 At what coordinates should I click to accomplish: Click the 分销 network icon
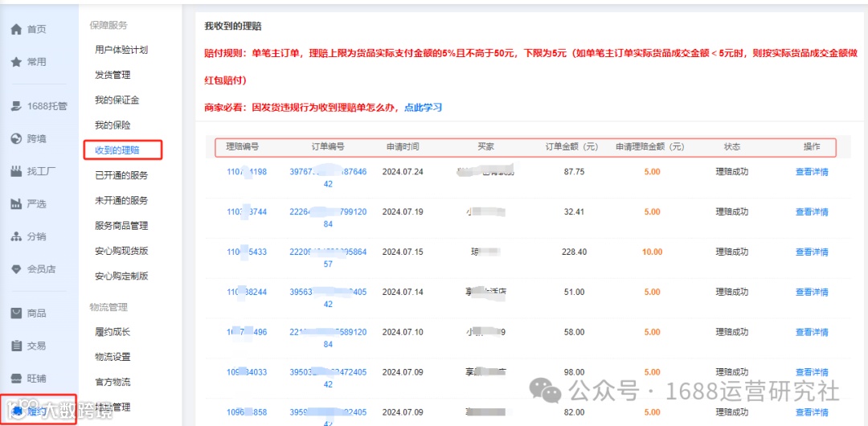(x=17, y=236)
